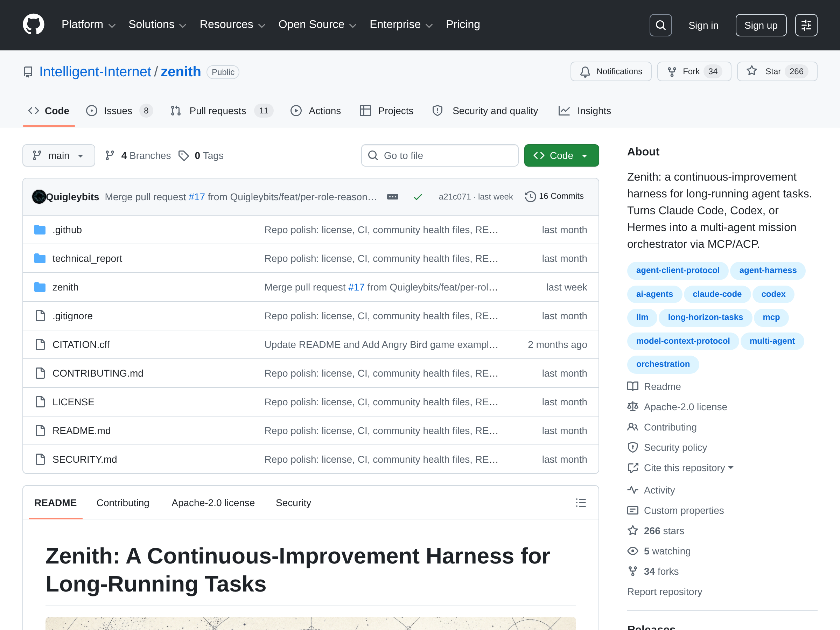Viewport: 840px width, 630px height.
Task: Click the Sign up button
Action: point(761,25)
